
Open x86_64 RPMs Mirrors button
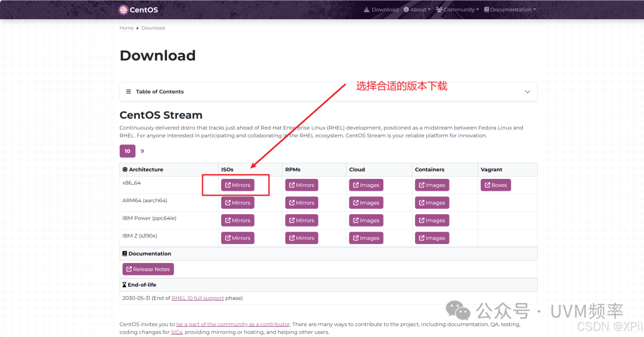(x=302, y=185)
